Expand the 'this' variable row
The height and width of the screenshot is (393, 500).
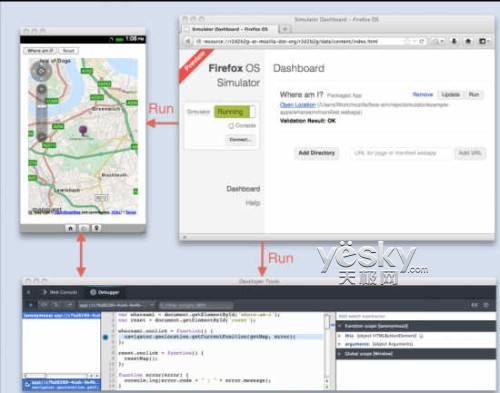click(x=340, y=336)
